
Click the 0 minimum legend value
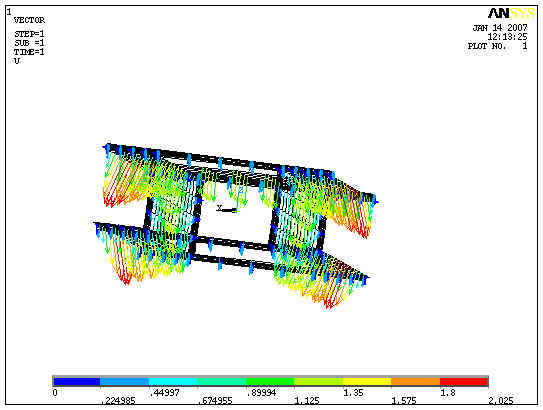(x=55, y=393)
